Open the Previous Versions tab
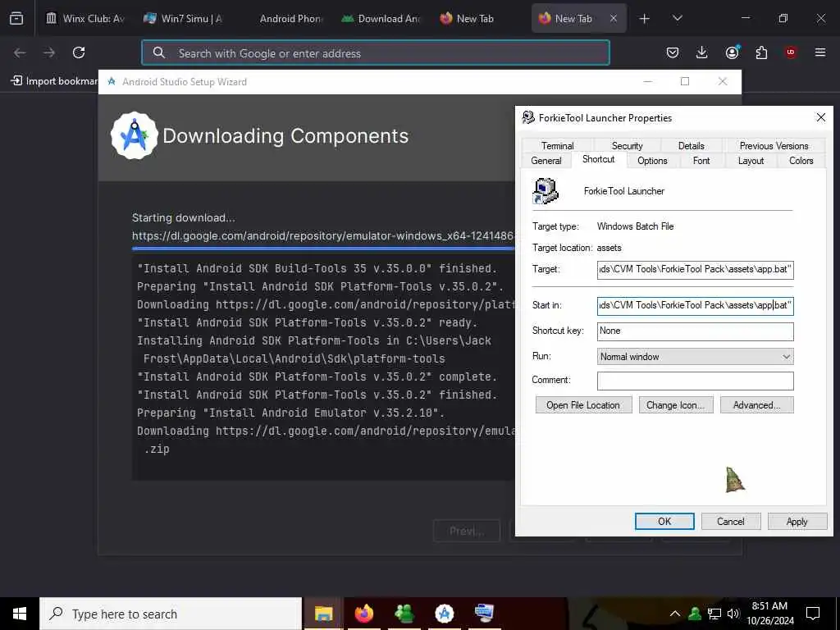This screenshot has width=840, height=630. (x=774, y=146)
